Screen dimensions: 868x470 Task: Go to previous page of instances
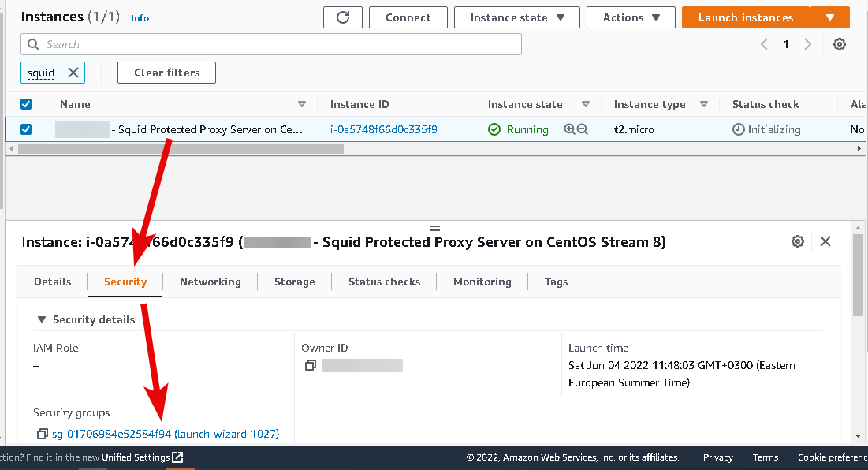pos(764,44)
